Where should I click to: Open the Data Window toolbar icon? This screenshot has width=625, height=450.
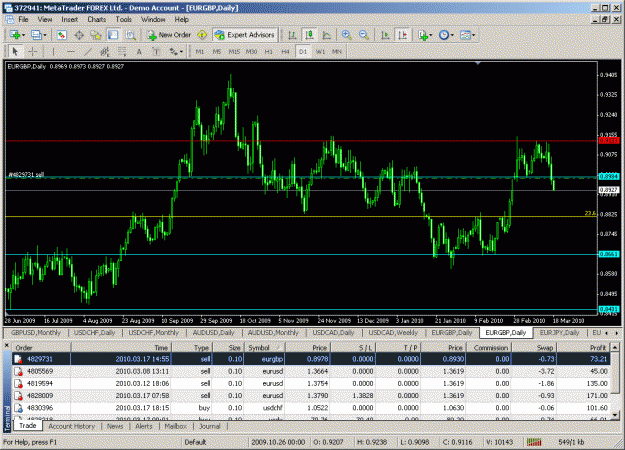[79, 35]
